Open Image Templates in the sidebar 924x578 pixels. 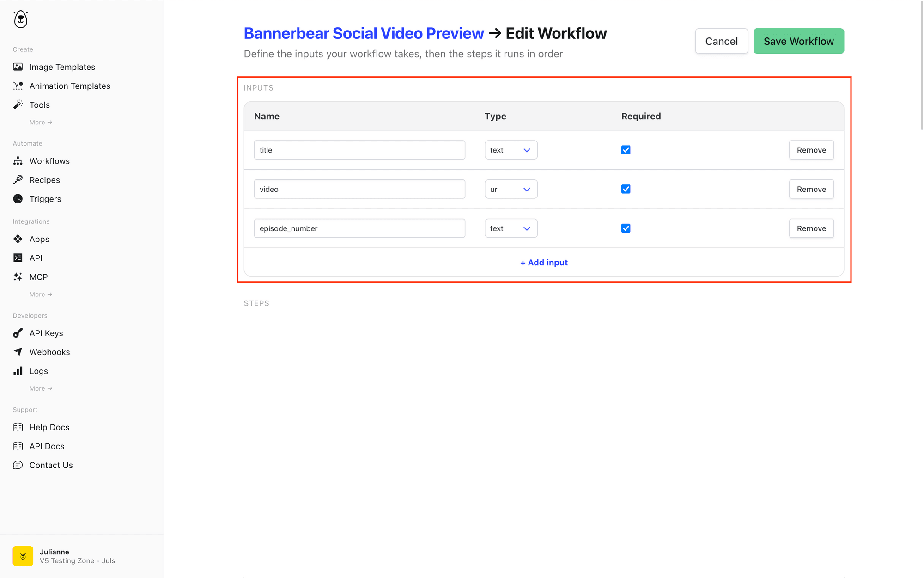(62, 67)
